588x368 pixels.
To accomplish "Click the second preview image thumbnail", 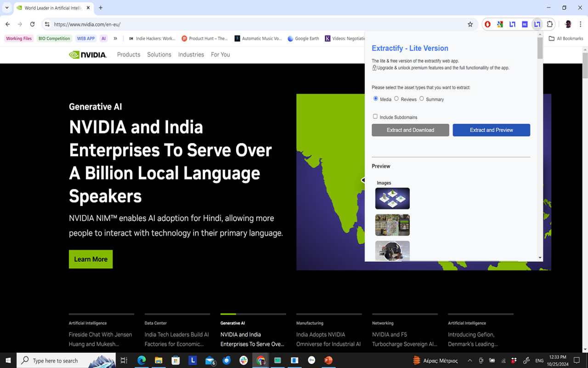I will (x=392, y=225).
